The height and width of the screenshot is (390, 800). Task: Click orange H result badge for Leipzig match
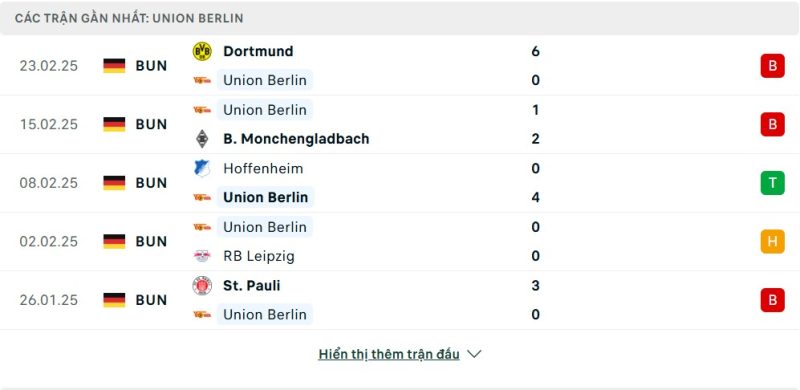772,241
